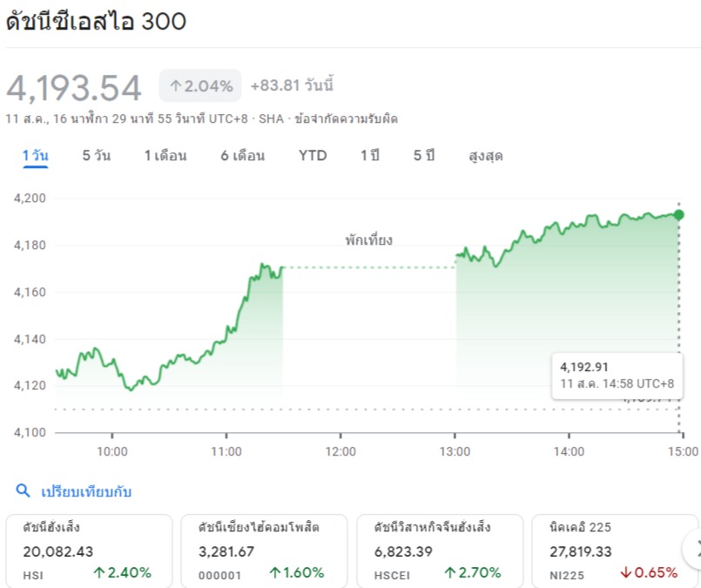
Task: Click the up arrow on HSCEI card
Action: tap(450, 572)
